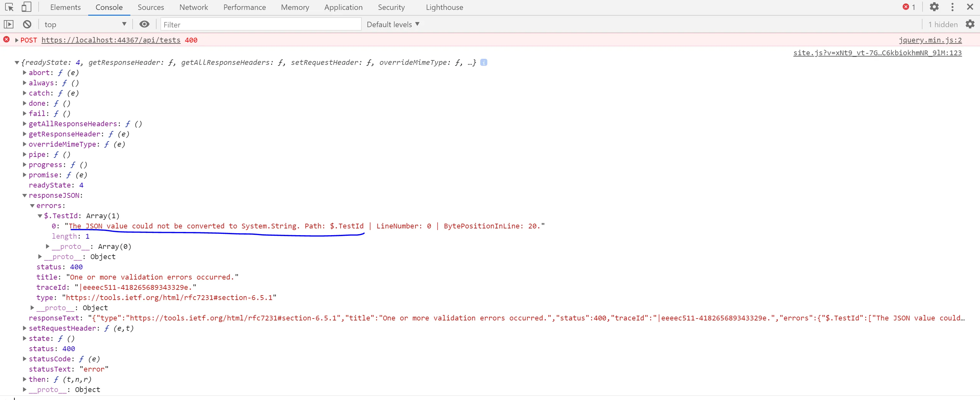This screenshot has height=400, width=980.
Task: Click the live expression eye icon
Action: coord(144,24)
